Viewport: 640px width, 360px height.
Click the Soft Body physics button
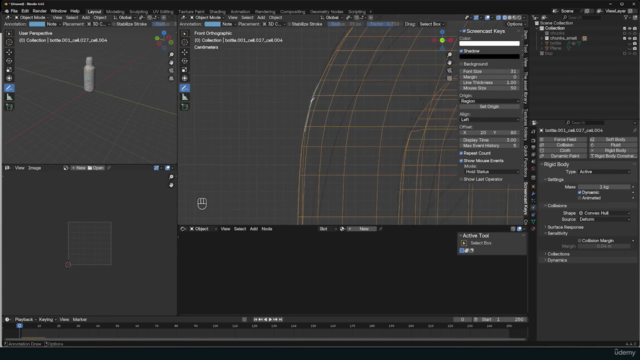coord(613,140)
